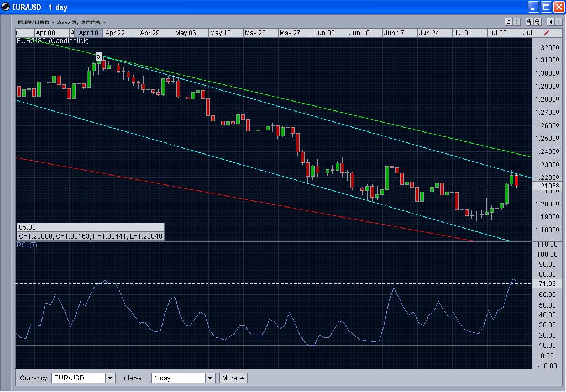The height and width of the screenshot is (392, 566).
Task: Select the Apr 18 date header
Action: coord(88,33)
